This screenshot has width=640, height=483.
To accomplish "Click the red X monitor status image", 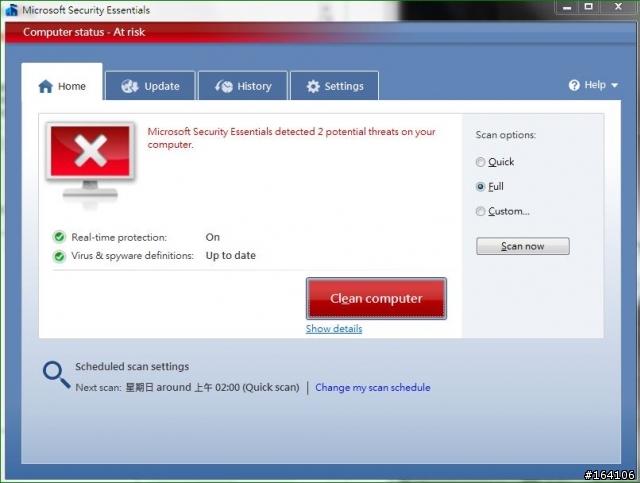I will [90, 163].
